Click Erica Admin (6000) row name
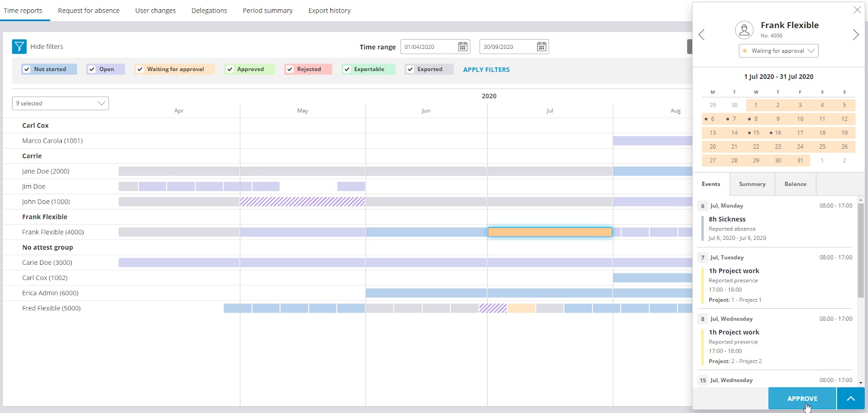The image size is (868, 413). point(50,293)
